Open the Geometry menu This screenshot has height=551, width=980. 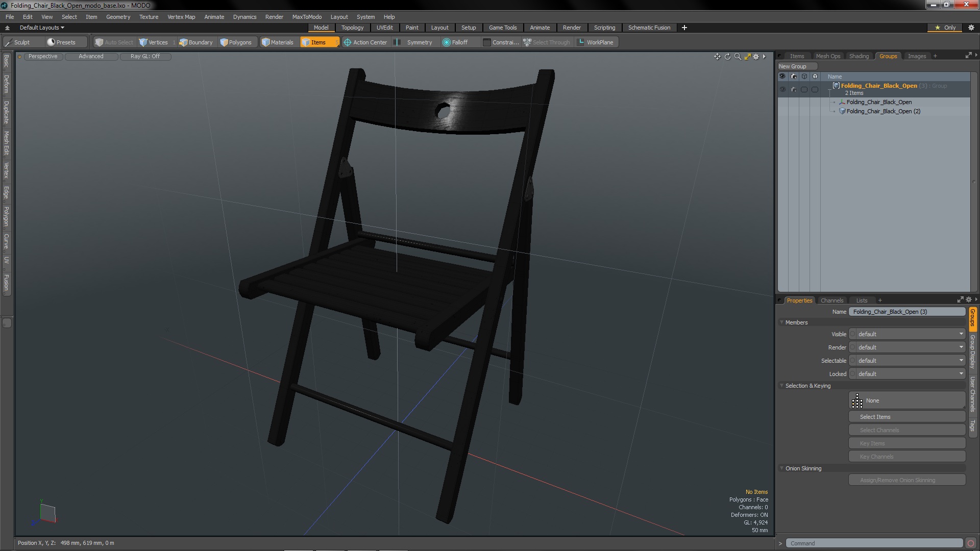click(118, 17)
